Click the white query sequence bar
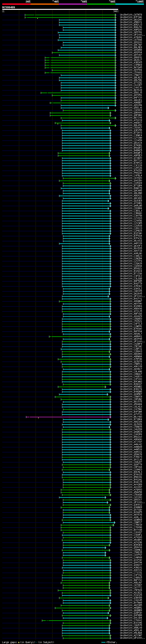146x644 pixels. tap(60, 10)
